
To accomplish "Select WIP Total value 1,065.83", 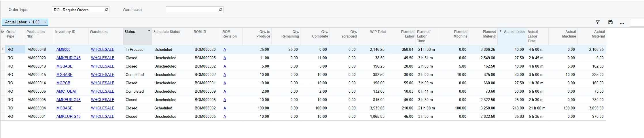I will [x=372, y=116].
